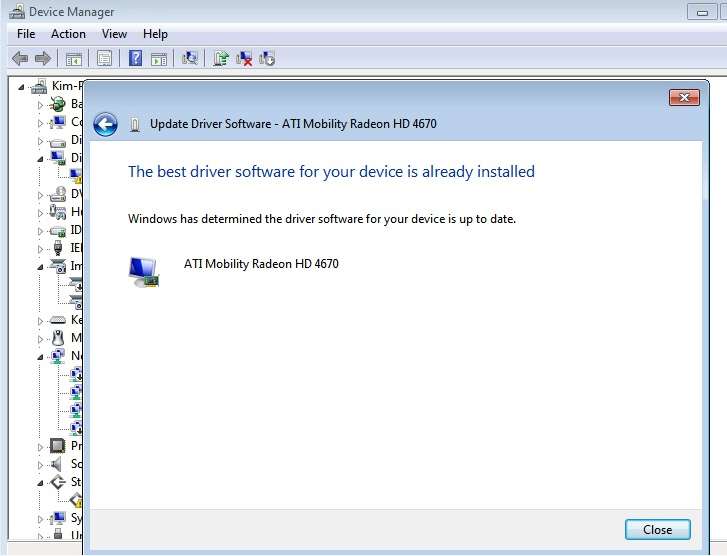Image resolution: width=727 pixels, height=556 pixels.
Task: Select the DVD/CD-ROM drives category icon
Action: coord(57,194)
